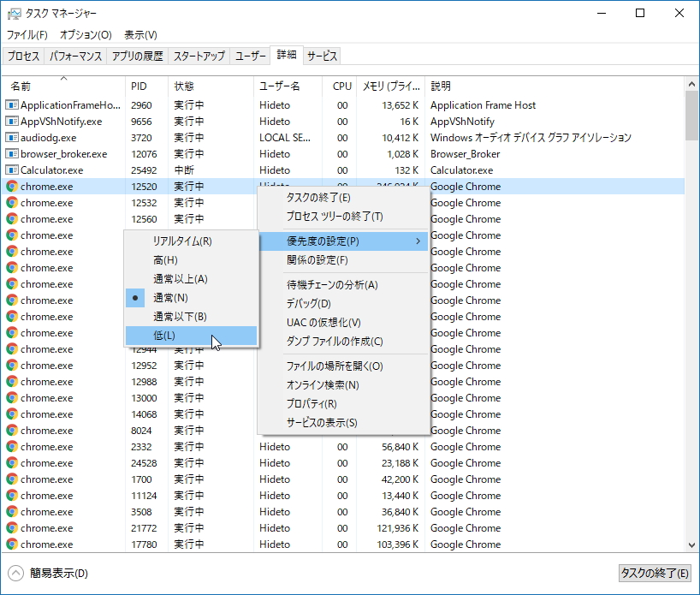The height and width of the screenshot is (595, 700).
Task: Sort by the ユーザー名 column header
Action: [x=288, y=86]
